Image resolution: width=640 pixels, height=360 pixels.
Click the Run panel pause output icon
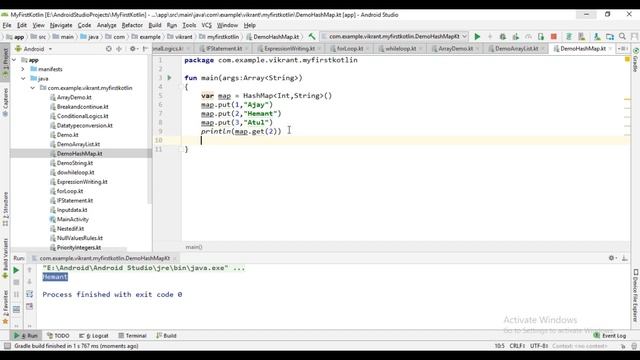point(16,294)
